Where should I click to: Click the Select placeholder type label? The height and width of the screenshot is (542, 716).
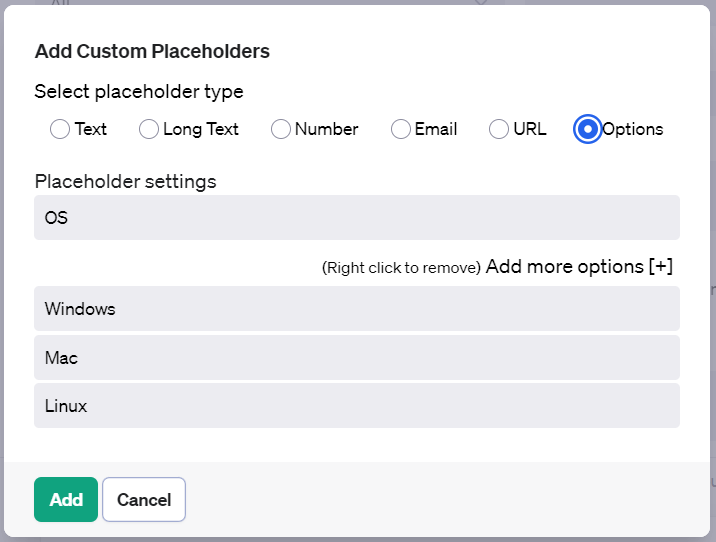[x=139, y=92]
